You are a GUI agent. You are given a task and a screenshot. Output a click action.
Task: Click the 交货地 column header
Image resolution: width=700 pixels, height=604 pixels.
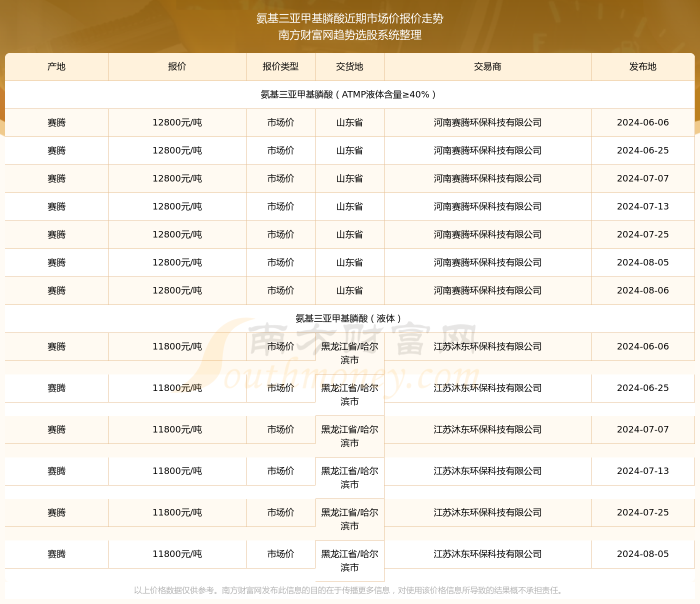(349, 66)
